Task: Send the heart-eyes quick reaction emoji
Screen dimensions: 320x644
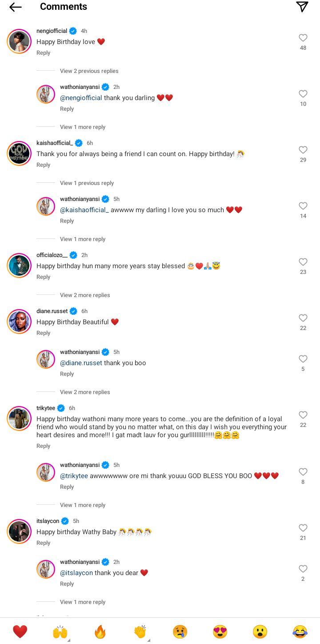Action: click(x=220, y=632)
